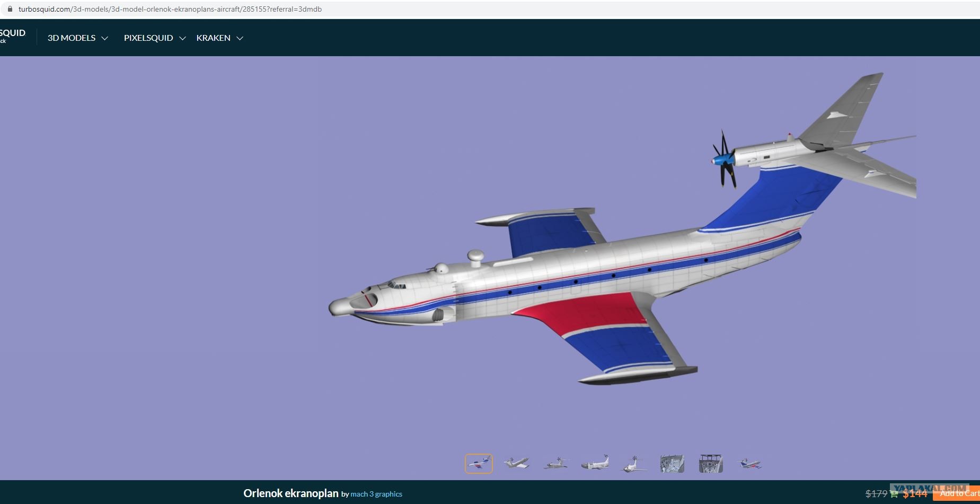The width and height of the screenshot is (980, 504).
Task: Click the TurboSquid logo
Action: (12, 36)
